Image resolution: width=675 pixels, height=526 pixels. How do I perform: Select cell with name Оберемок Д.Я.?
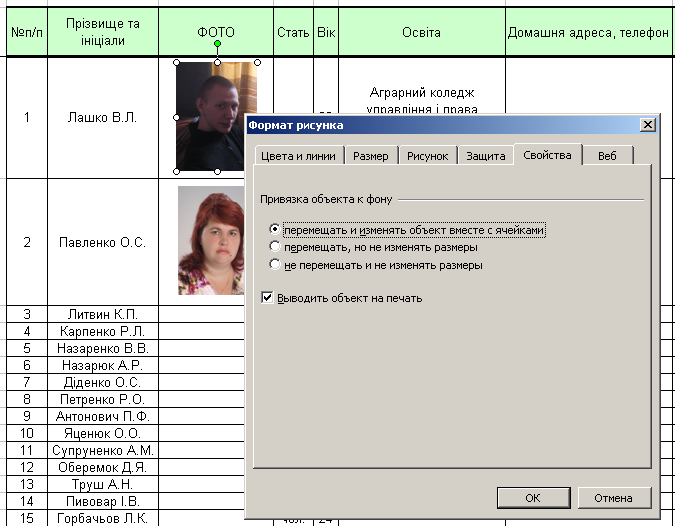tap(103, 467)
